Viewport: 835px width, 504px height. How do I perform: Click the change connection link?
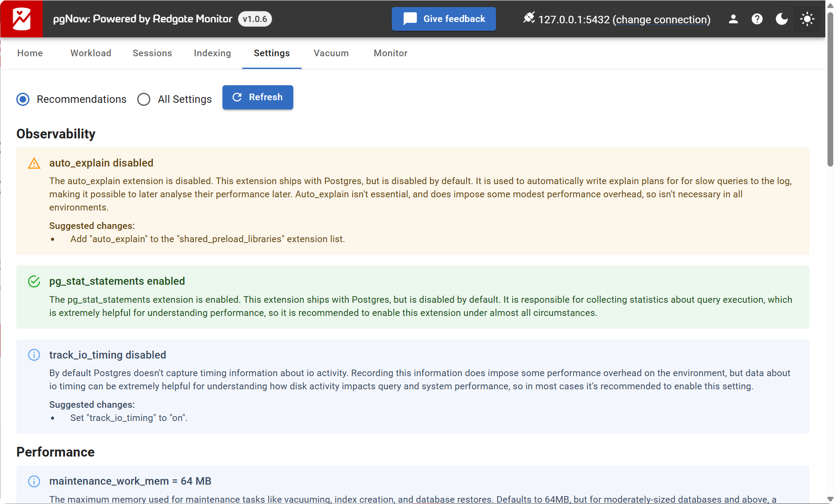coord(661,20)
